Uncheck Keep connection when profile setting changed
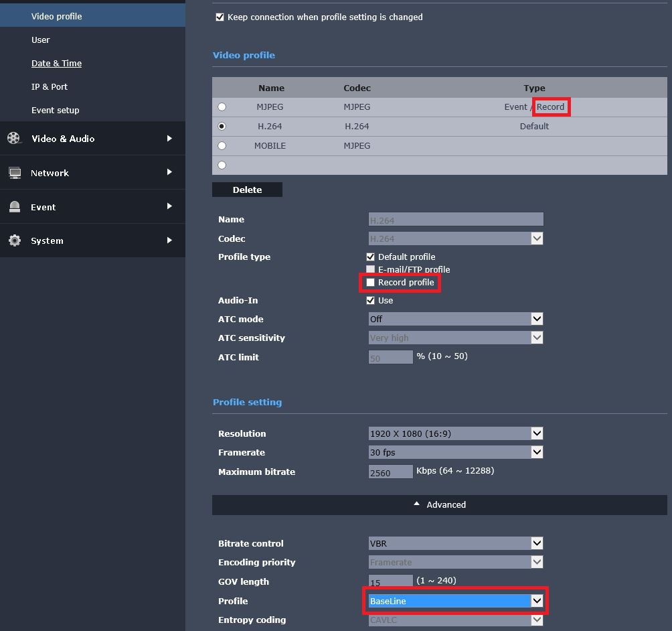The image size is (672, 631). (220, 17)
